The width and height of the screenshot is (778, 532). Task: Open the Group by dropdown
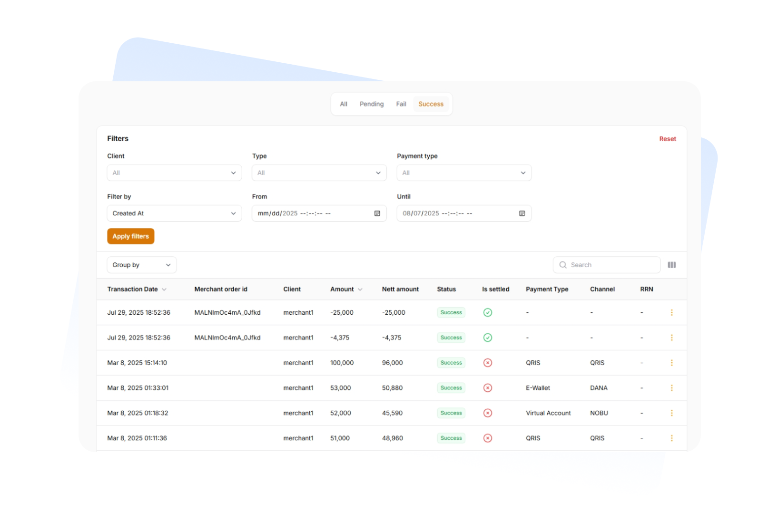point(141,265)
